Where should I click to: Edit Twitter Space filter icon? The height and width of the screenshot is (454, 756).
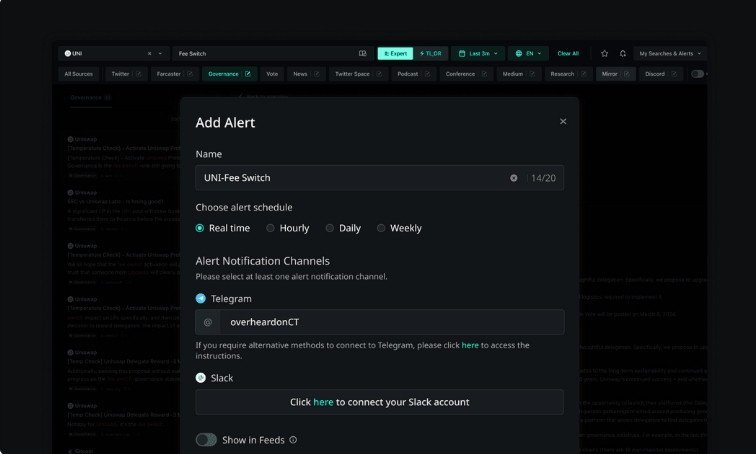tap(379, 74)
